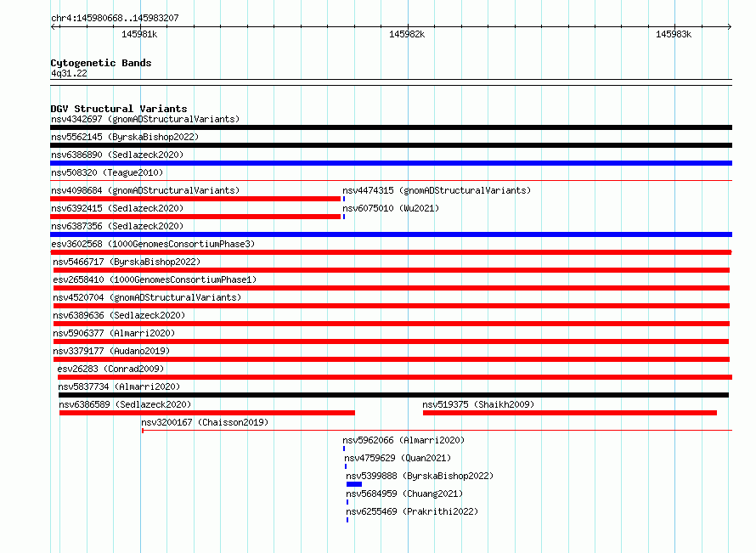Select the black bar under nsv5837734
756x553 pixels.
click(393, 395)
